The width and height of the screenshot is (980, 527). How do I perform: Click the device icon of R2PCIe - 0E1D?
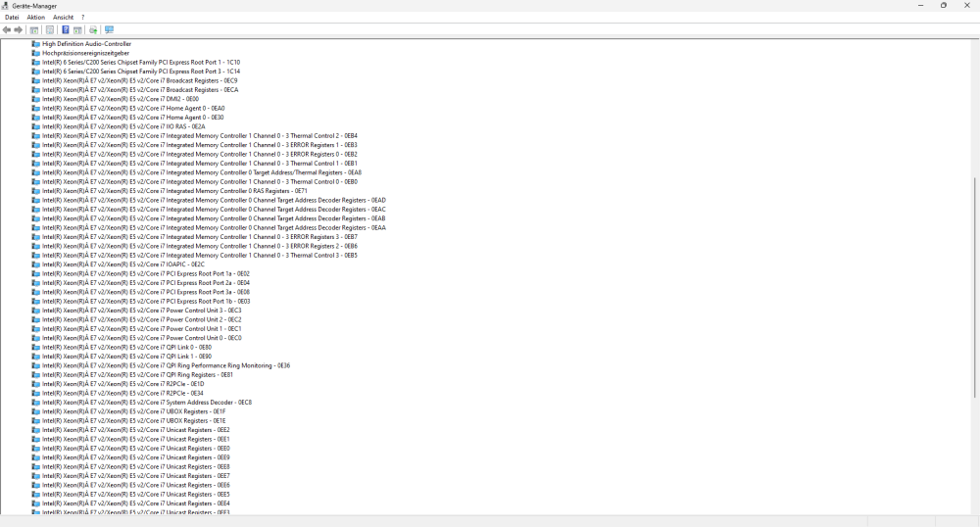pos(36,384)
